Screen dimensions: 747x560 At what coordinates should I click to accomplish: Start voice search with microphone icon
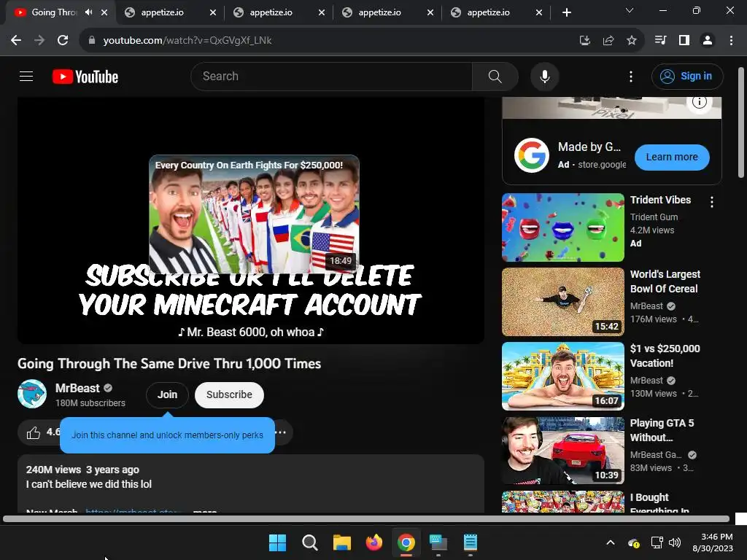click(x=544, y=76)
